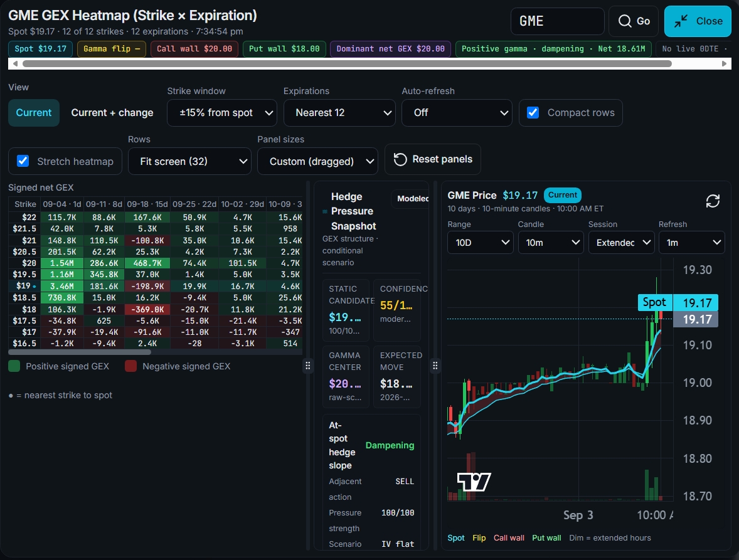This screenshot has height=560, width=739.
Task: Click the Negative signed GEX red swatch
Action: pyautogui.click(x=130, y=366)
